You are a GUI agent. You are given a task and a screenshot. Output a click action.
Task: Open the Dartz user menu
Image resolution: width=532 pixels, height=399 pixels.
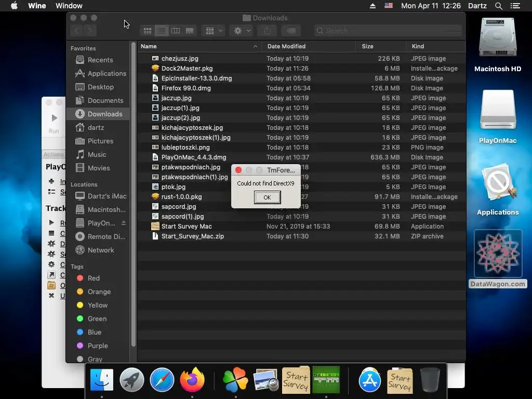(x=477, y=6)
